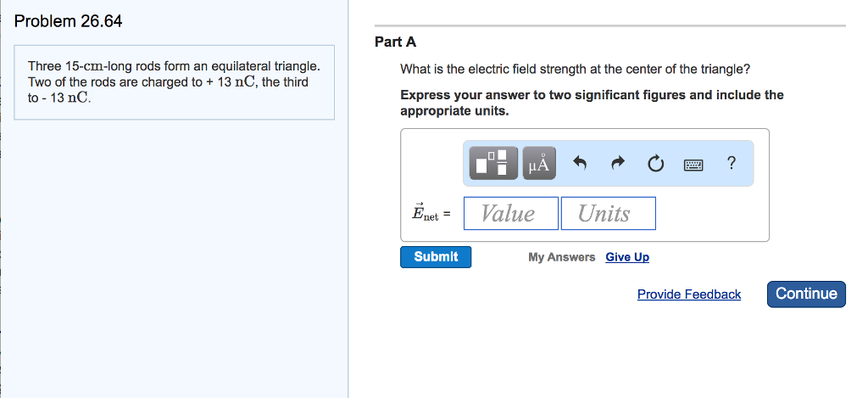Click the Give Up link

[x=627, y=257]
